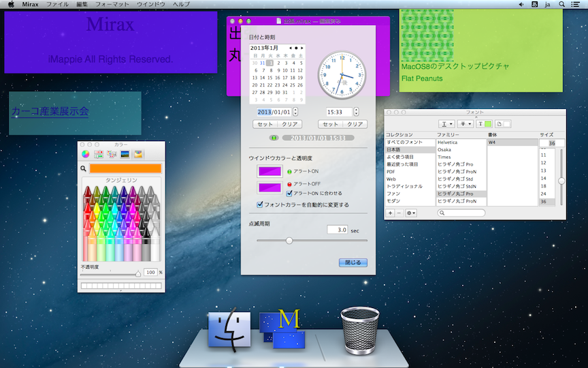Viewport: 588px width, 368px height.
Task: Choose the image palettes picker icon
Action: [125, 154]
